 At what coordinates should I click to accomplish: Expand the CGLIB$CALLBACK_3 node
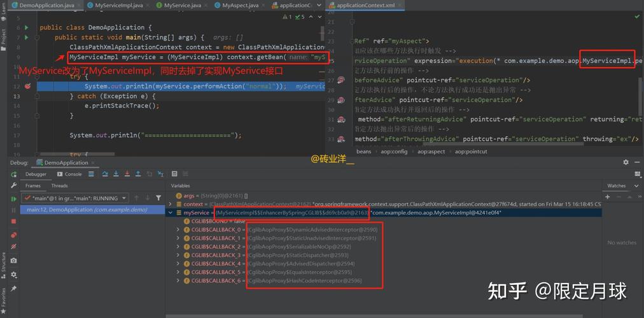point(178,255)
